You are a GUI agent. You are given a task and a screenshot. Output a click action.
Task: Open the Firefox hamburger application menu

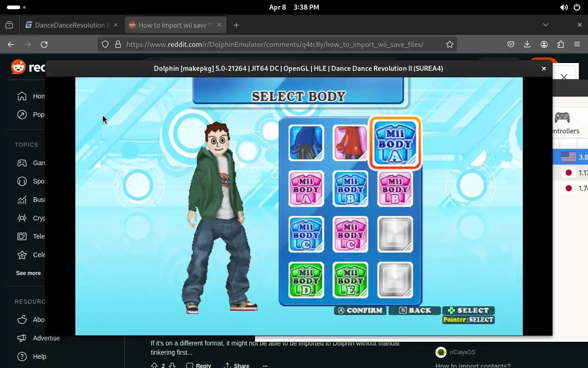(x=577, y=44)
